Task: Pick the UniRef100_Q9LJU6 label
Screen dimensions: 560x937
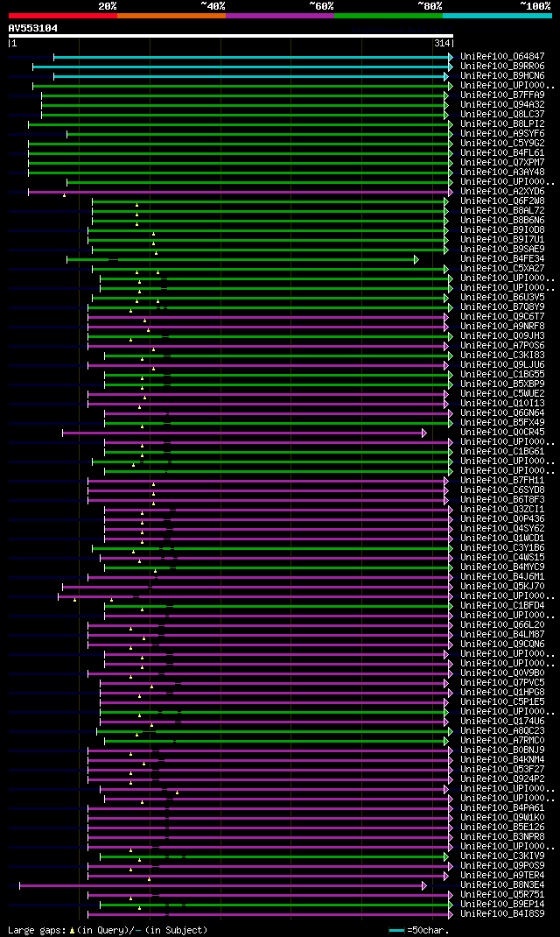Action: point(502,364)
